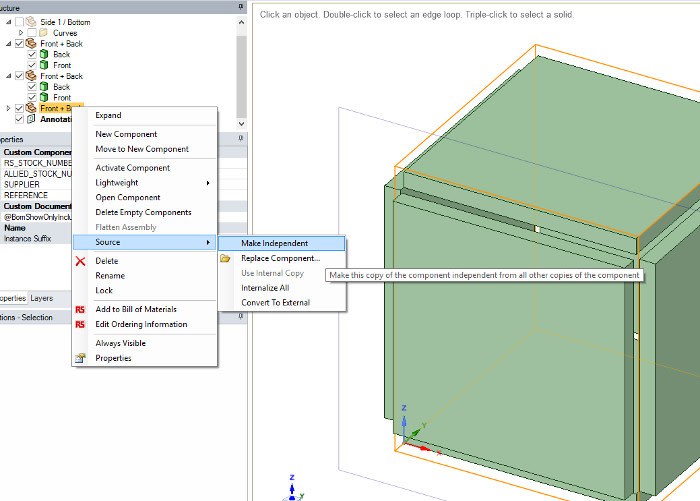The width and height of the screenshot is (700, 501).
Task: Click the Curves folder icon
Action: [43, 33]
